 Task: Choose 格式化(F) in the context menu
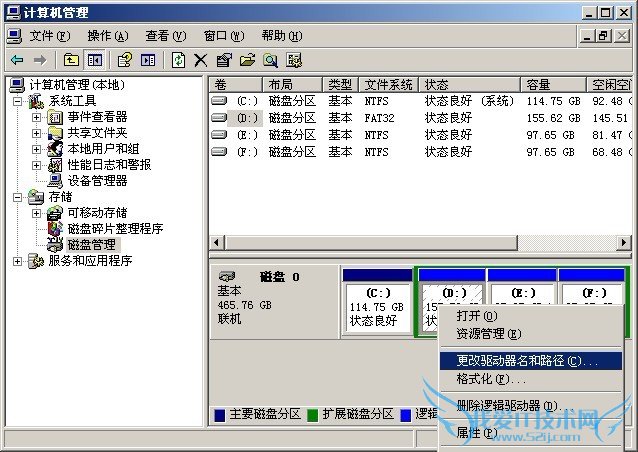[490, 380]
